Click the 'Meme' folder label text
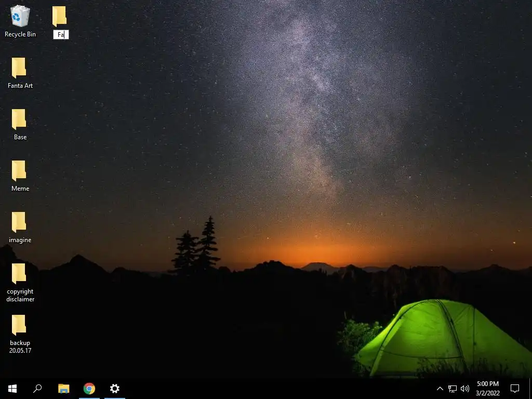This screenshot has height=399, width=532. [20, 189]
